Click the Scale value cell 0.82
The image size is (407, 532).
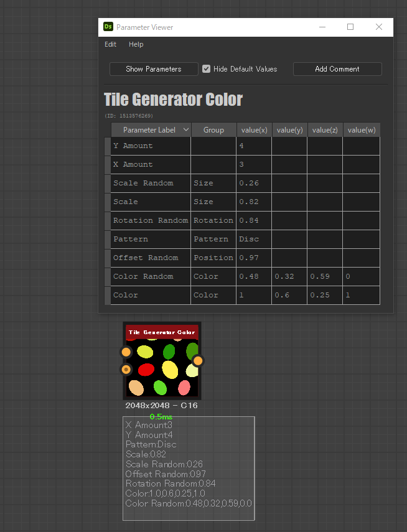[x=253, y=202]
